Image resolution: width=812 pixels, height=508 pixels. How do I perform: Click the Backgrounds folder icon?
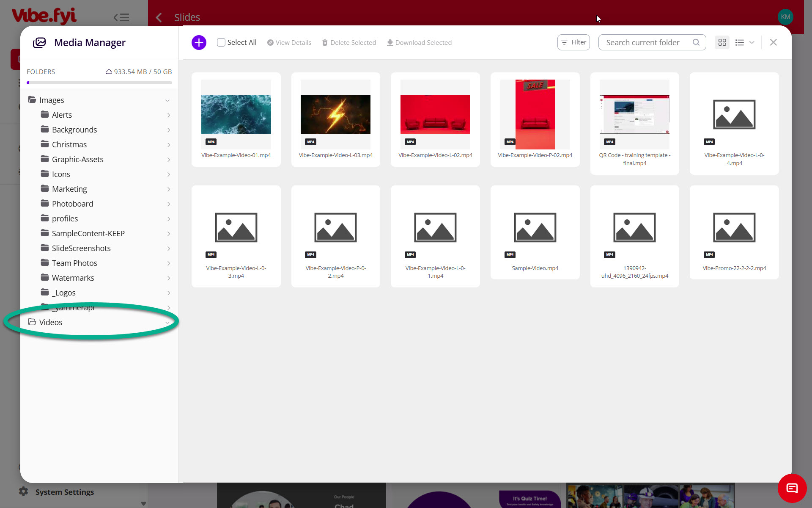45,129
